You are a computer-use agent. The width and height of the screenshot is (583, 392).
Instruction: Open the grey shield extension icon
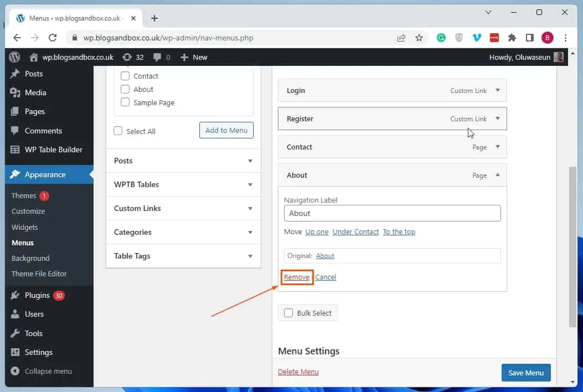[459, 38]
